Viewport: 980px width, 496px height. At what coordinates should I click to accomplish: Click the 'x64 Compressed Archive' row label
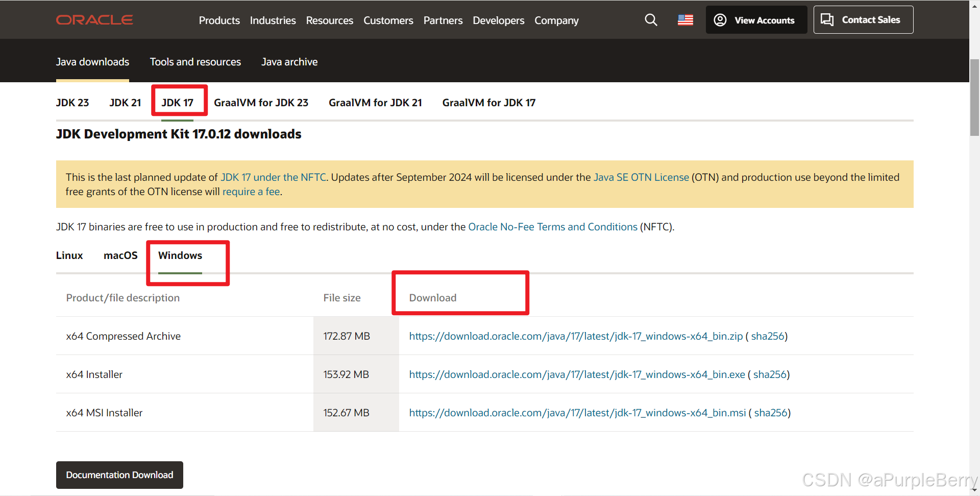tap(124, 336)
